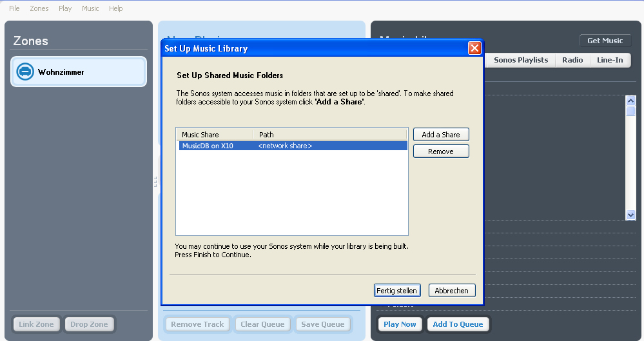The width and height of the screenshot is (644, 341).
Task: Cancel with the Abbrechen button
Action: coord(452,291)
